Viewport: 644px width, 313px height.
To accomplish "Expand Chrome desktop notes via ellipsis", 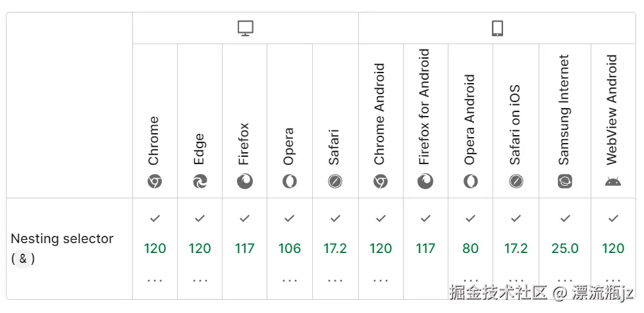I will click(155, 280).
